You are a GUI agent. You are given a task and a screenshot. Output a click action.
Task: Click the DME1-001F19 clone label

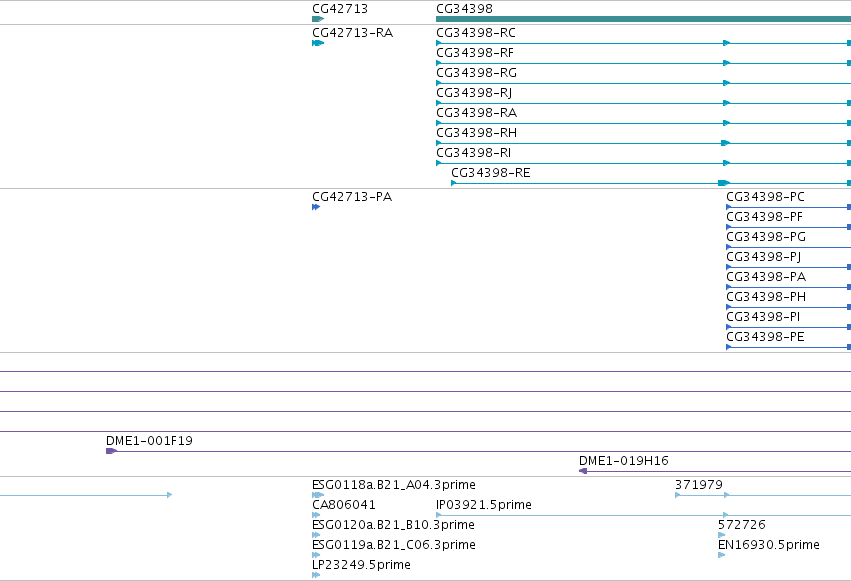click(x=149, y=440)
